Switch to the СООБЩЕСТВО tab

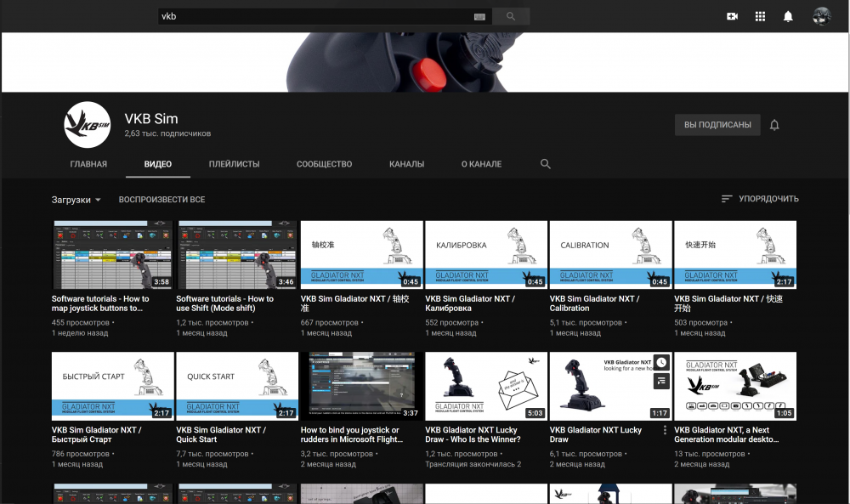[324, 163]
